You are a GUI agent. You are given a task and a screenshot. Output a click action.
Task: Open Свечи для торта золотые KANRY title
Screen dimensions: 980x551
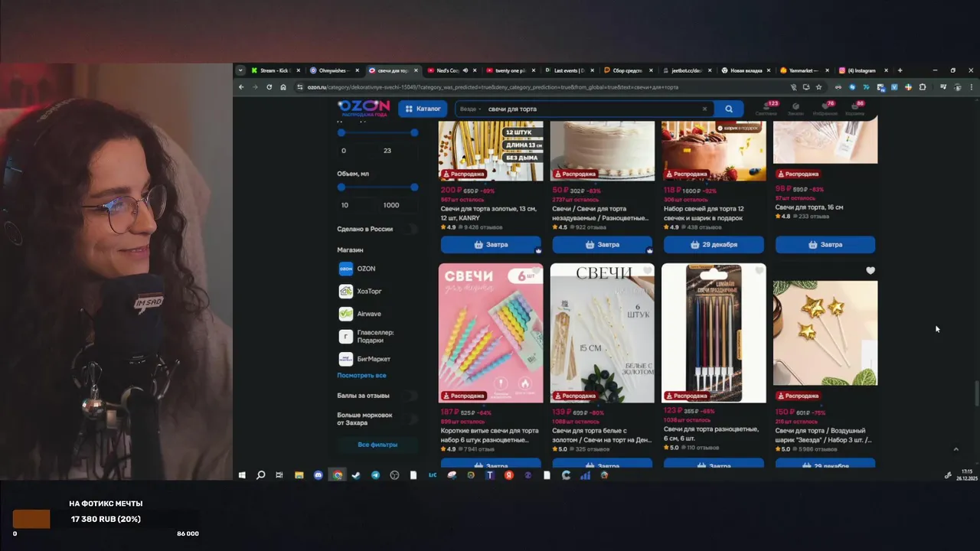pos(488,213)
